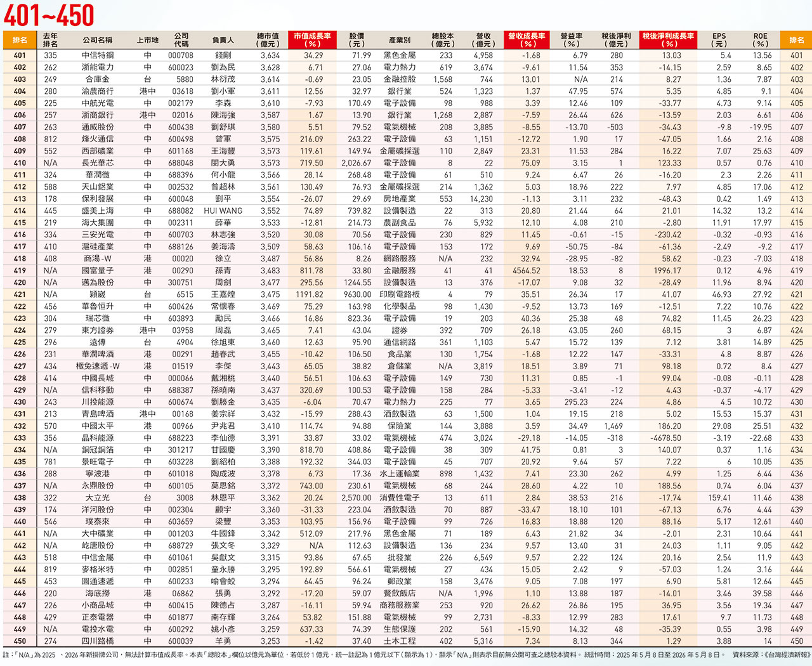
Task: Click the "總市值(億元)" column header
Action: point(268,40)
